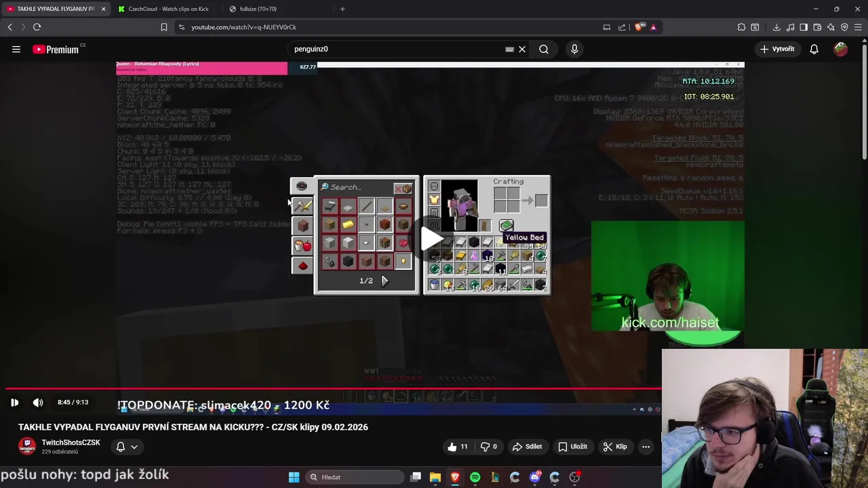Image resolution: width=868 pixels, height=488 pixels.
Task: Open the Brave main menu
Action: point(859,27)
